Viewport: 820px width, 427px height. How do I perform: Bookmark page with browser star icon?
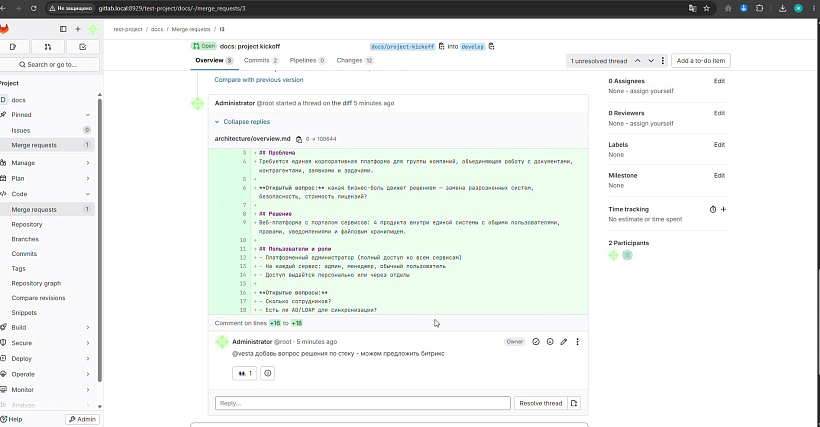tap(707, 8)
